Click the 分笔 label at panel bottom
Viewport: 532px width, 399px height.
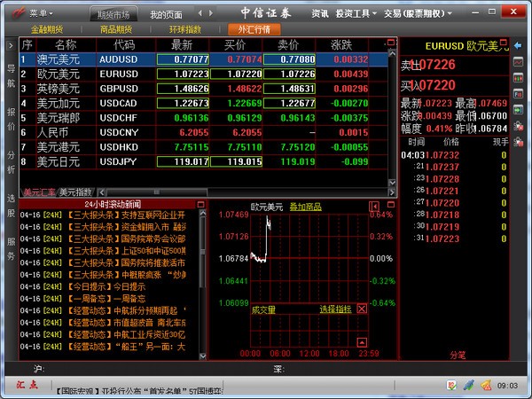pos(458,355)
